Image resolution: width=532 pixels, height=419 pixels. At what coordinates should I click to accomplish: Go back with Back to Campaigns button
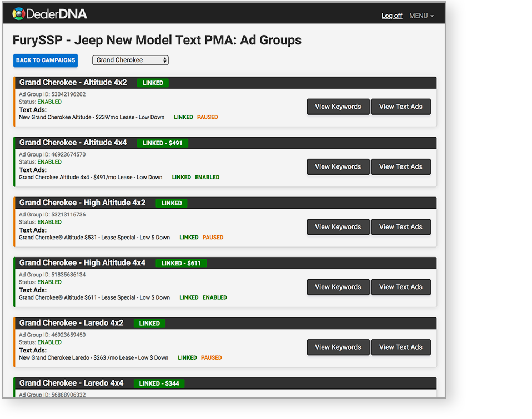point(46,60)
